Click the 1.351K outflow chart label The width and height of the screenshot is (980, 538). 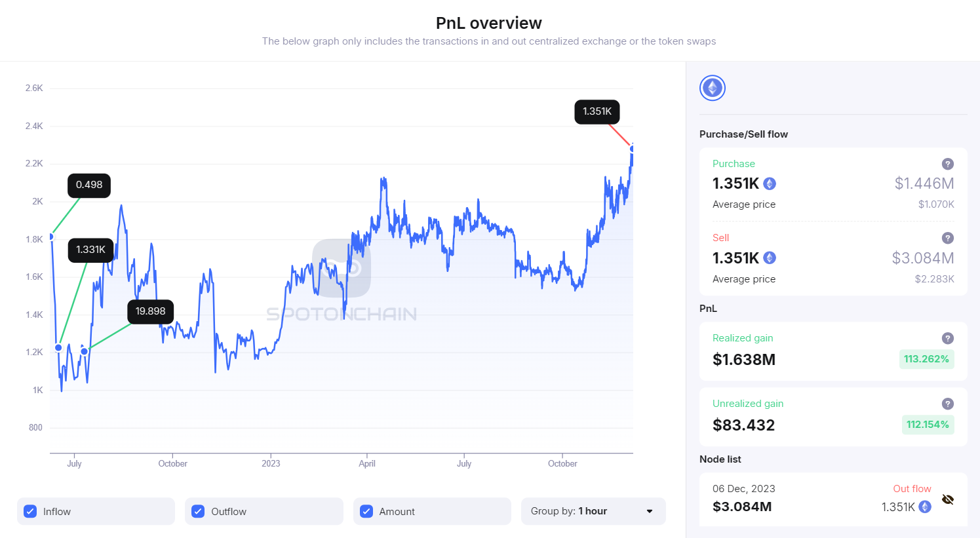[x=597, y=111]
